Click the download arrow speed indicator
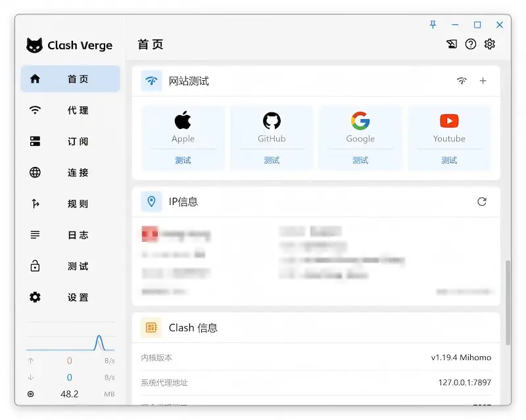This screenshot has height=420, width=526. (31, 377)
